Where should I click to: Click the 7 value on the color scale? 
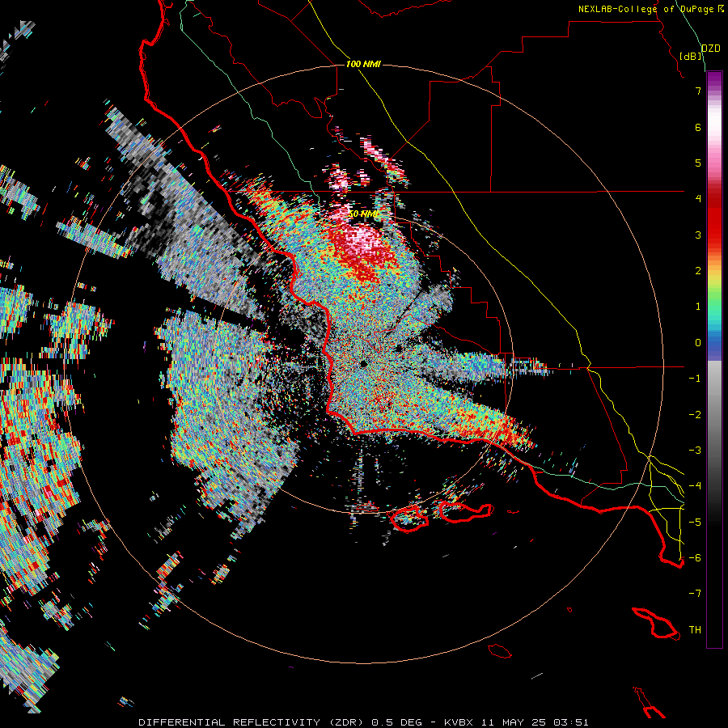coord(698,91)
